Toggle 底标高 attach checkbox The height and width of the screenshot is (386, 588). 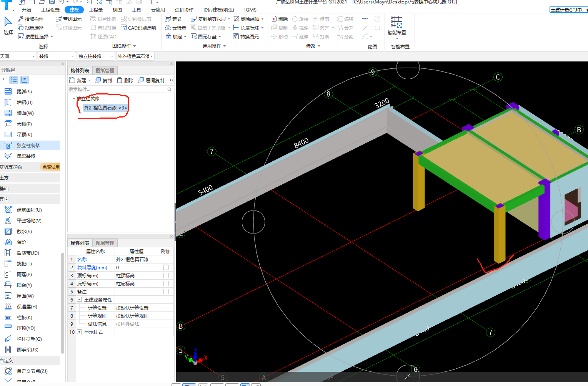click(x=166, y=283)
